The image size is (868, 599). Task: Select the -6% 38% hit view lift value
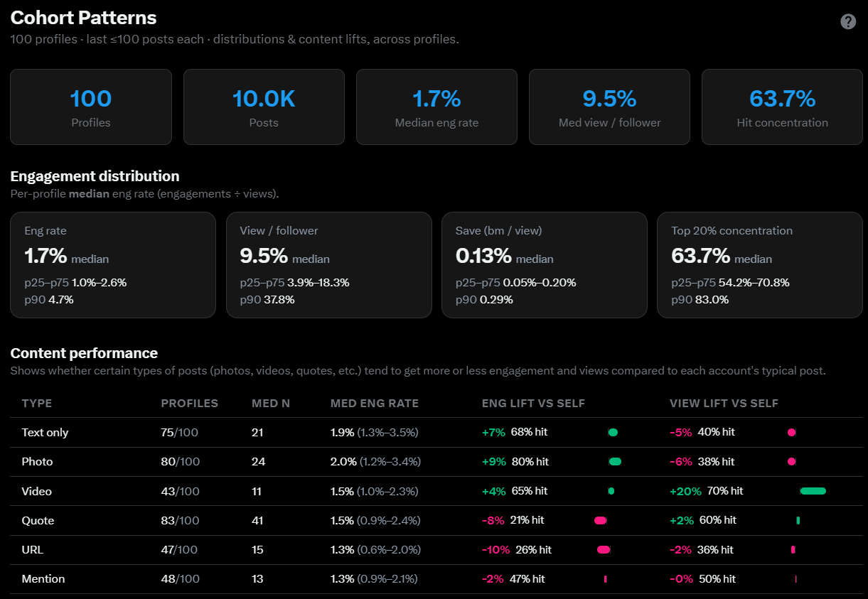[x=702, y=461]
